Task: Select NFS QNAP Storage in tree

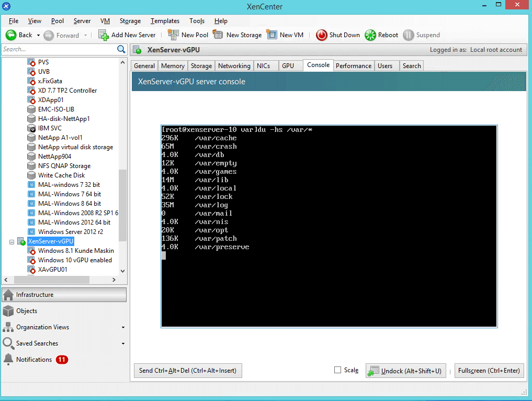Action: tap(64, 166)
